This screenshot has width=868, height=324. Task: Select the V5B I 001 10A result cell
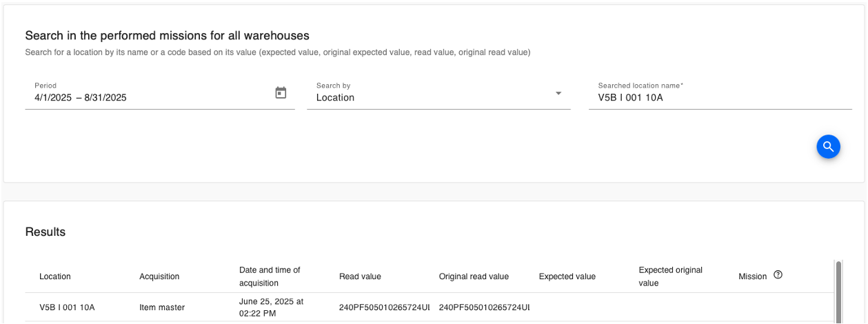[x=67, y=307]
